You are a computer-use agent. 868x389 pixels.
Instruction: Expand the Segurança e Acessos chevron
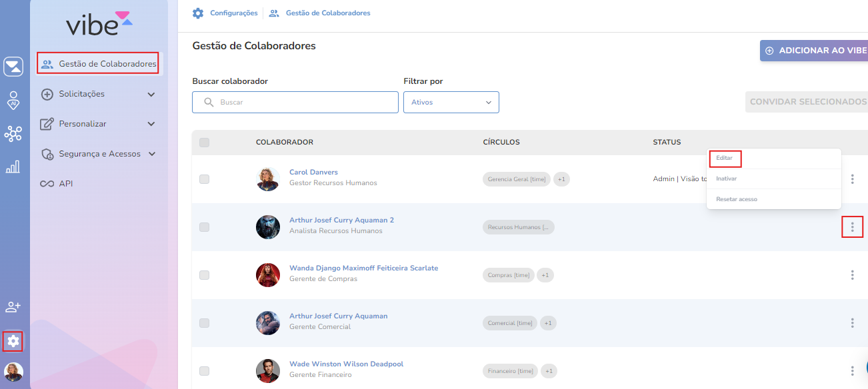click(152, 155)
